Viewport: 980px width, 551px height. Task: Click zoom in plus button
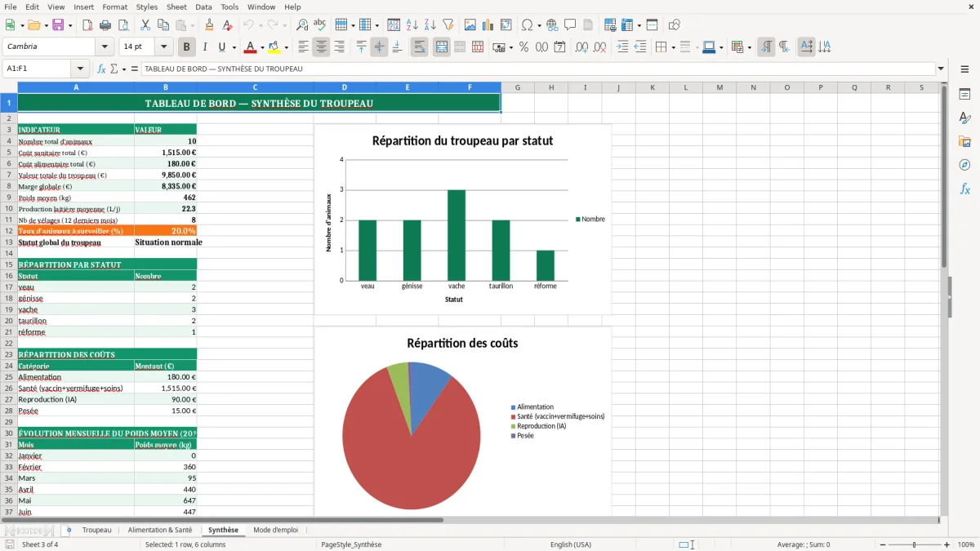[x=947, y=544]
